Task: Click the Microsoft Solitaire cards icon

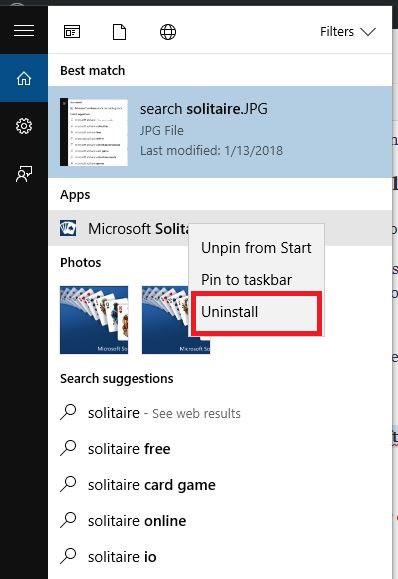Action: (x=68, y=228)
